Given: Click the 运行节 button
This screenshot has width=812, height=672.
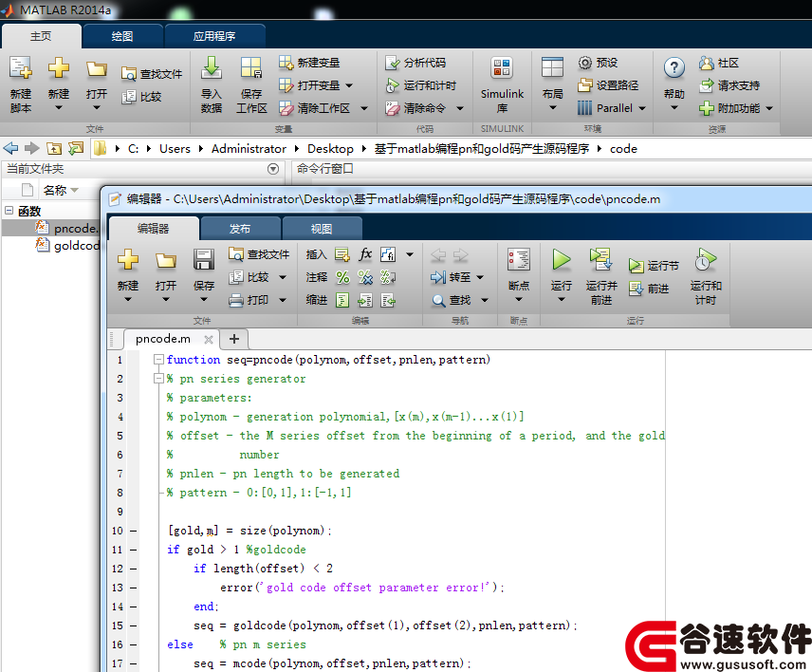Looking at the screenshot, I should pos(654,266).
